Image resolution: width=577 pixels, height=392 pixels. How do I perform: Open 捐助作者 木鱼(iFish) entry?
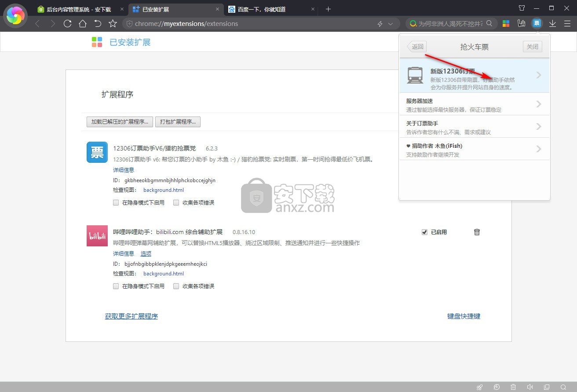click(x=474, y=149)
